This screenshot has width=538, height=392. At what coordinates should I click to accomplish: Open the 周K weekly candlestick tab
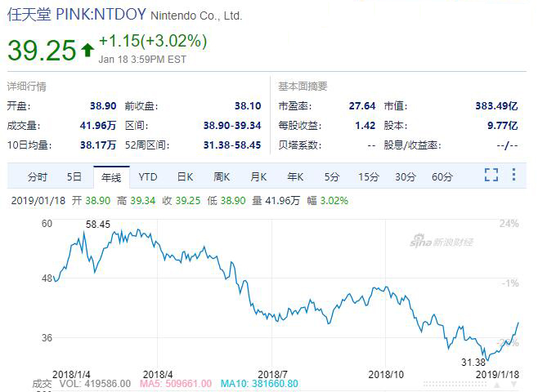click(x=222, y=176)
